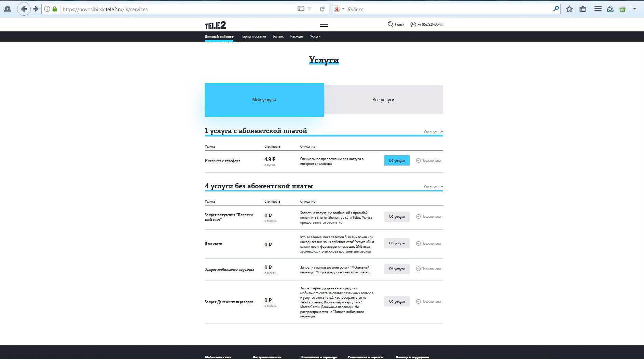This screenshot has width=644, height=359.
Task: Click the blue droplet extension icon
Action: 610,9
